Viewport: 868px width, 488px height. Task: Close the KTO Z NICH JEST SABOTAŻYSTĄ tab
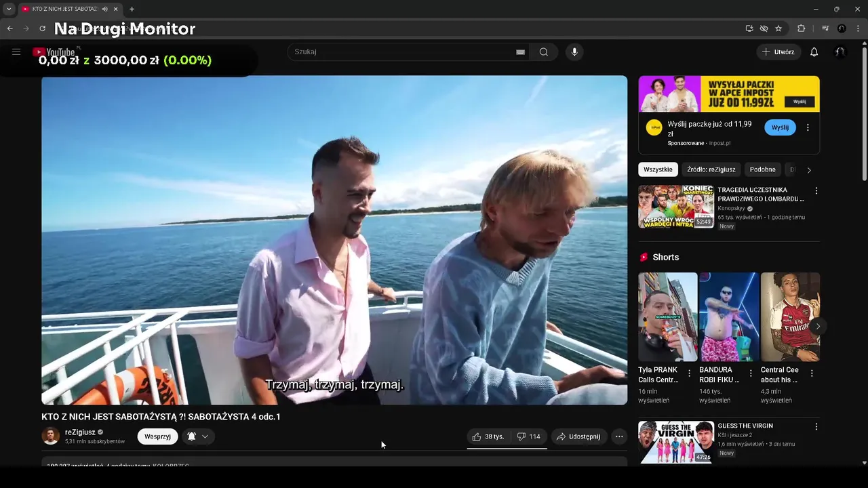tap(116, 9)
